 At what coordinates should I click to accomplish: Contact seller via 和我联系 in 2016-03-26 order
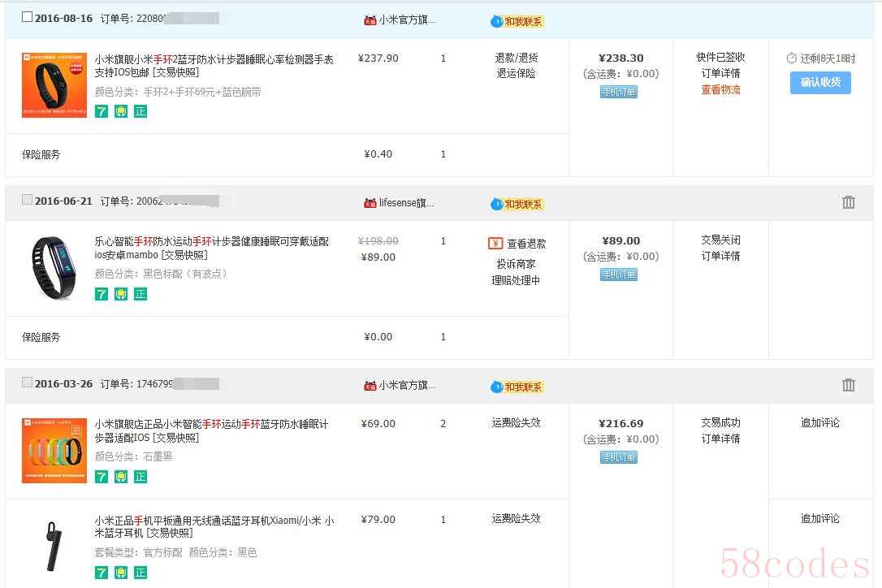coord(517,387)
